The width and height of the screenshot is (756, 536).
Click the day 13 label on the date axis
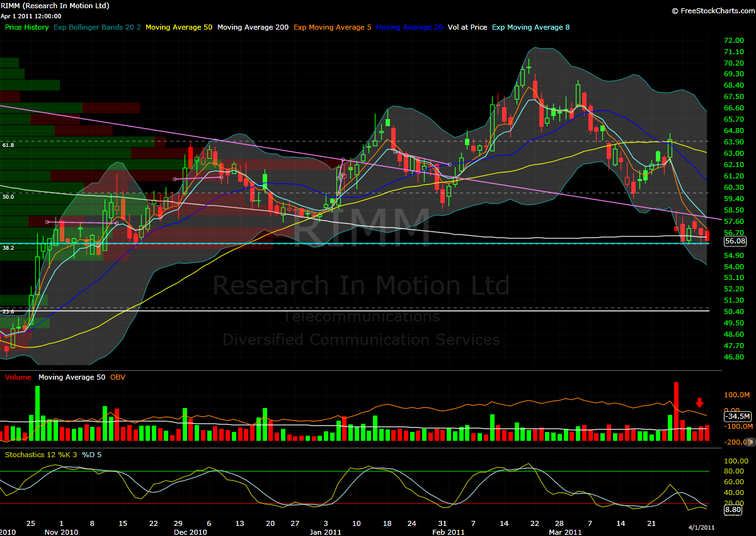[239, 524]
